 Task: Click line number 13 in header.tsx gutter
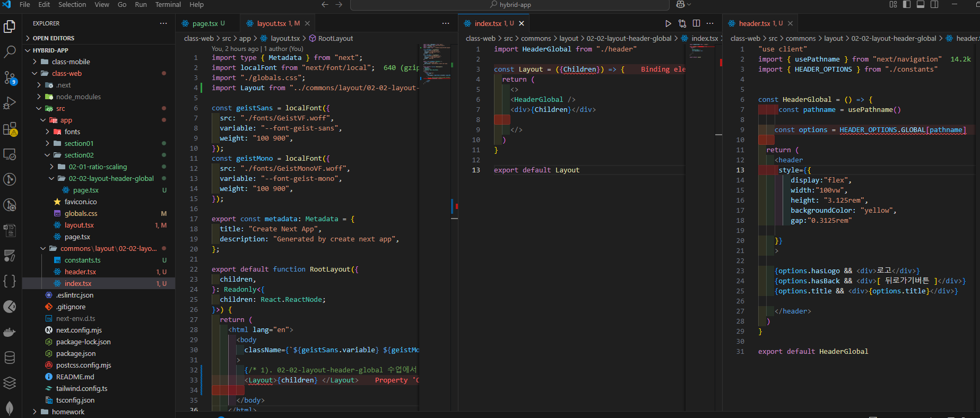[x=740, y=170]
